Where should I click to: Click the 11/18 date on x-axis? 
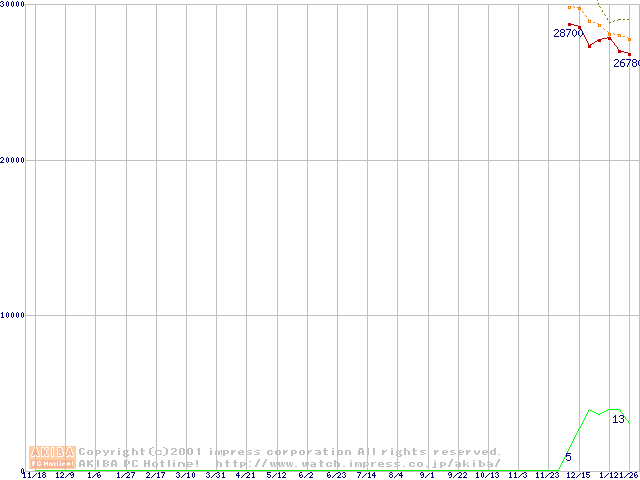pyautogui.click(x=34, y=476)
